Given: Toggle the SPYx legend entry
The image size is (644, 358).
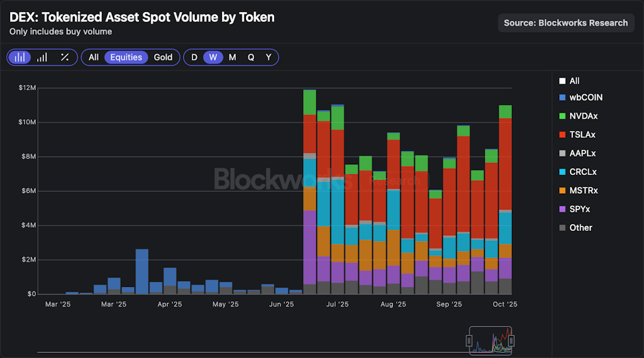Looking at the screenshot, I should coord(579,209).
